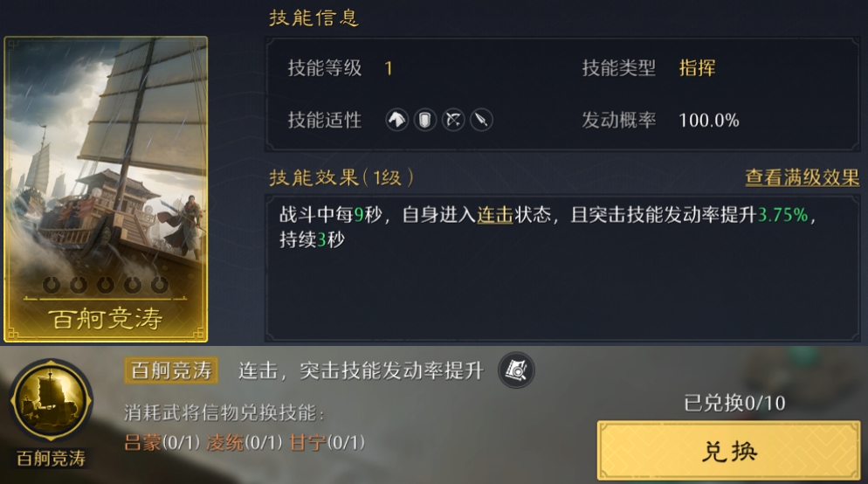This screenshot has width=868, height=484.
Task: Select 吕蒙 general token requirement
Action: (162, 442)
